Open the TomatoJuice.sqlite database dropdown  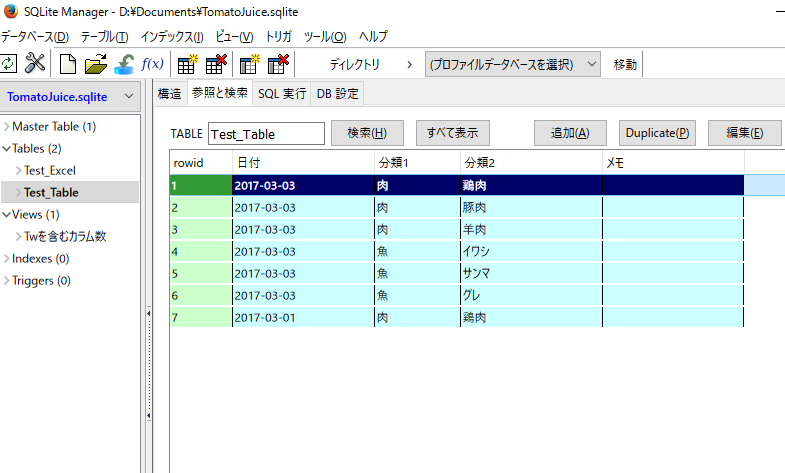click(70, 97)
